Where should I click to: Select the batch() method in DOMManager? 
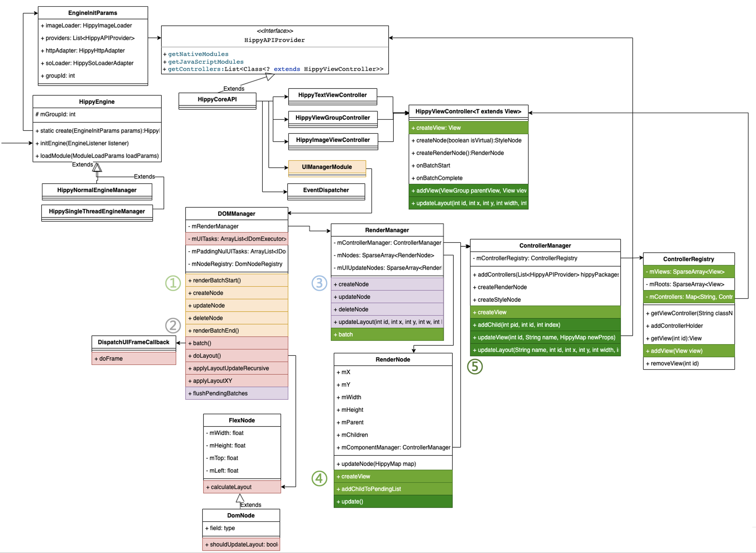237,343
